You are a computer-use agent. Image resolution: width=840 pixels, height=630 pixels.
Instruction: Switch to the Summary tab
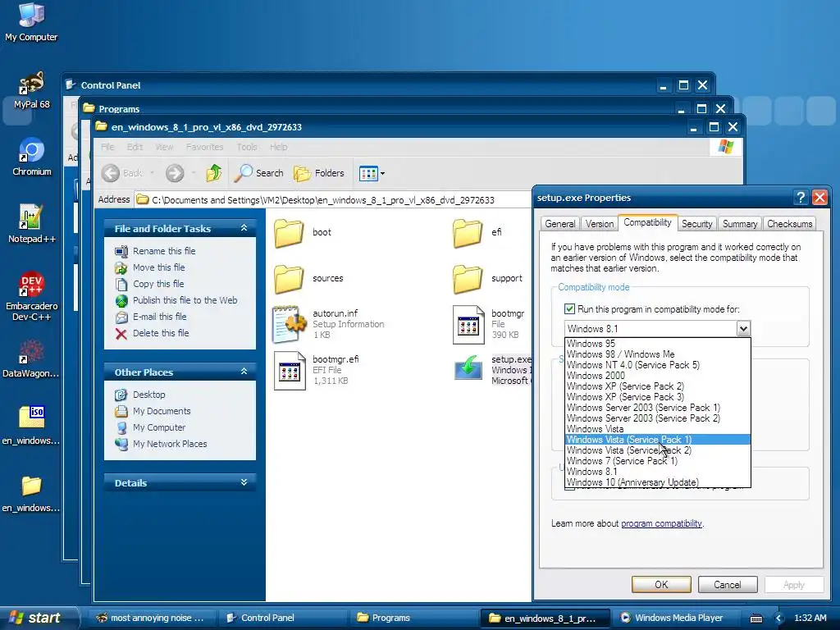click(740, 224)
